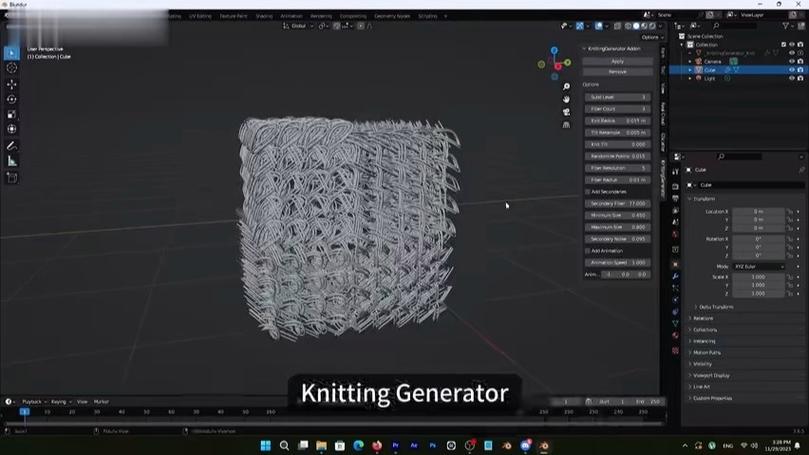Switch to the Geometry Nodes workspace tab
809x455 pixels.
(392, 16)
